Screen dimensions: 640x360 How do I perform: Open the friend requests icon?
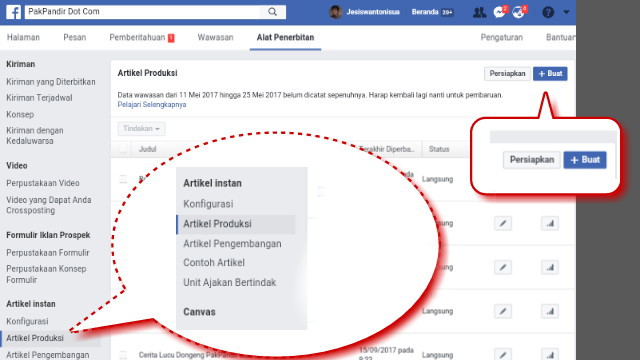click(479, 12)
